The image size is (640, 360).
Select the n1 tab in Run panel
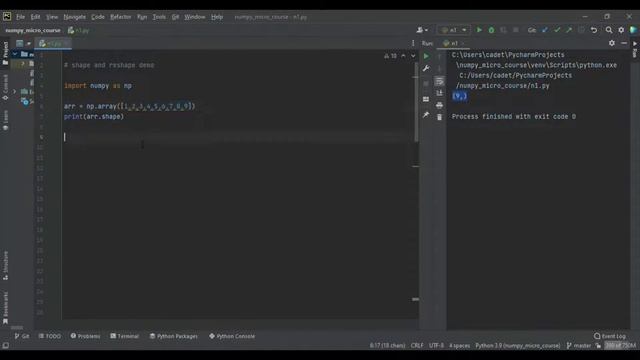453,43
